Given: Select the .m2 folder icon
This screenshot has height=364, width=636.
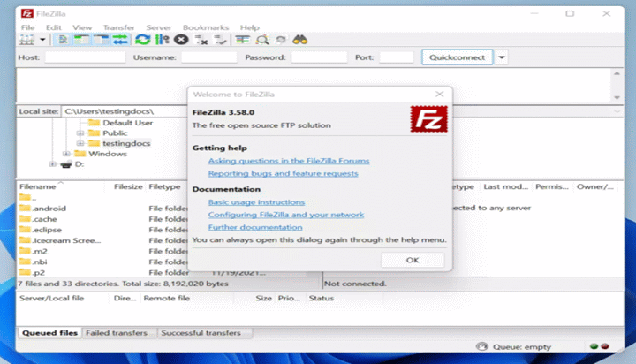Looking at the screenshot, I should point(25,251).
